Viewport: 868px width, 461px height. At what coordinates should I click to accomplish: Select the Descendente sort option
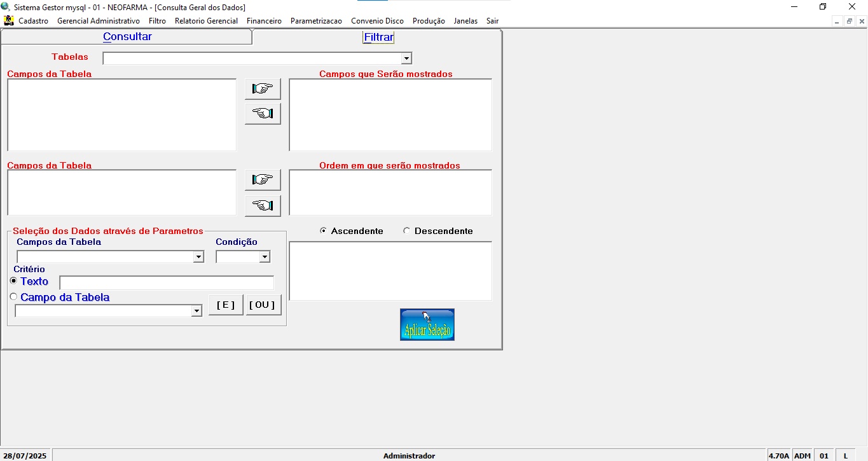coord(407,231)
